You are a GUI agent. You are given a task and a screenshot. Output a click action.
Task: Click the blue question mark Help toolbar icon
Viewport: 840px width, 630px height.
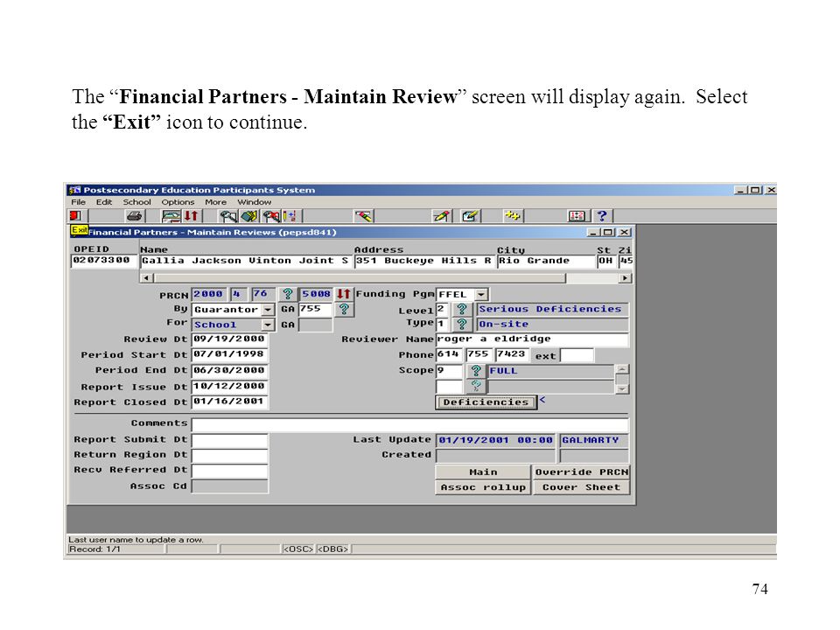(602, 216)
